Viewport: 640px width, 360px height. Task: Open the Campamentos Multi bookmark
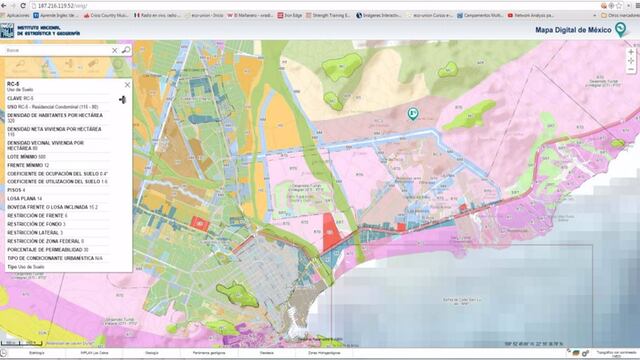click(x=480, y=16)
